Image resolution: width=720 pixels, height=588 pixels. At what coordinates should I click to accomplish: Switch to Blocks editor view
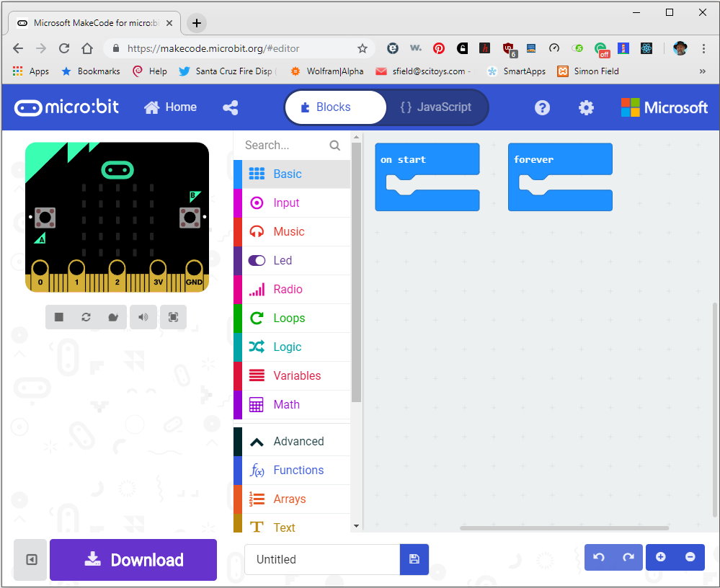(x=336, y=107)
